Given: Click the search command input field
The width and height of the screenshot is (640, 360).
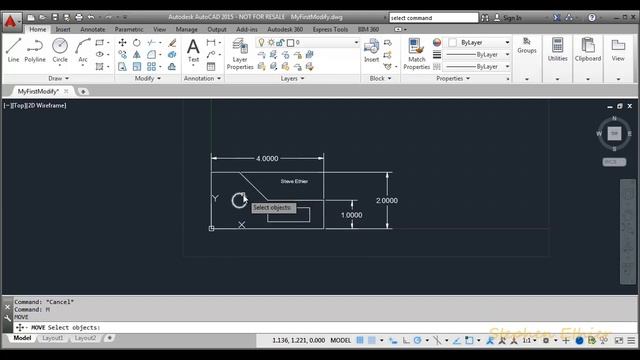Looking at the screenshot, I should pos(433,18).
